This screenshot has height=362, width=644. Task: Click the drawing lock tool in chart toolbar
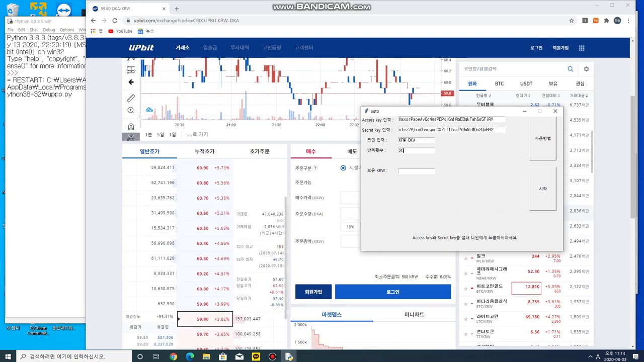coord(131,137)
